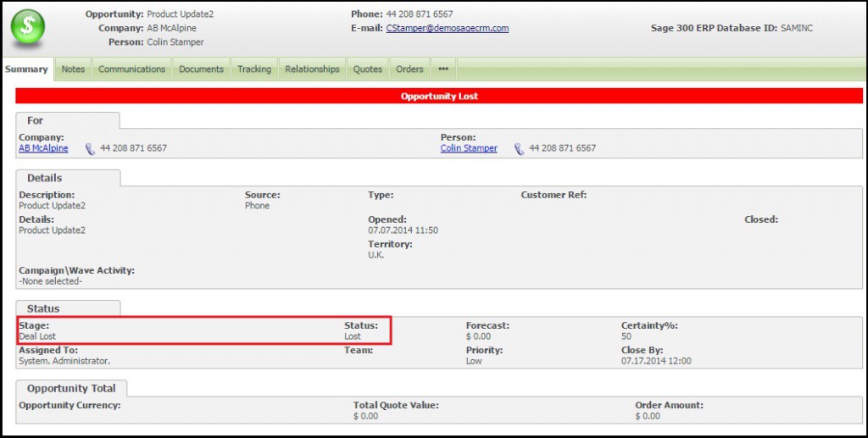This screenshot has width=868, height=438.
Task: Click the Closed field label
Action: click(x=761, y=219)
